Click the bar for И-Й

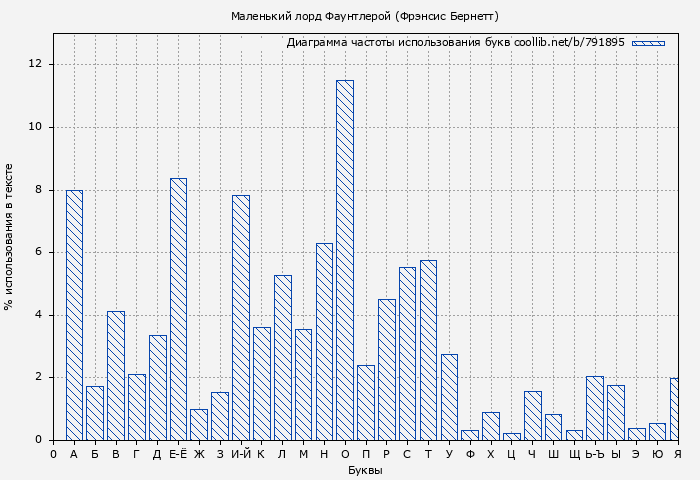tap(241, 317)
